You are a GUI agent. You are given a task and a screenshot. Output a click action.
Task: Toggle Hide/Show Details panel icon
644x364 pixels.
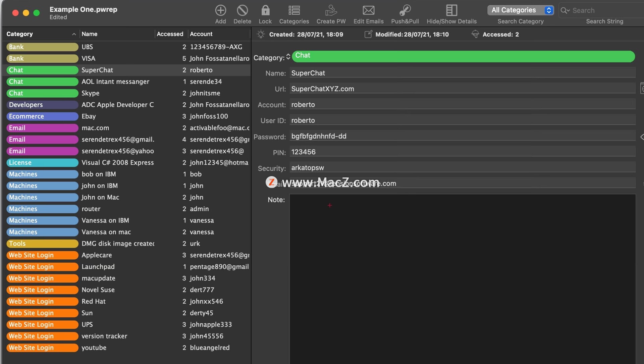coord(451,10)
